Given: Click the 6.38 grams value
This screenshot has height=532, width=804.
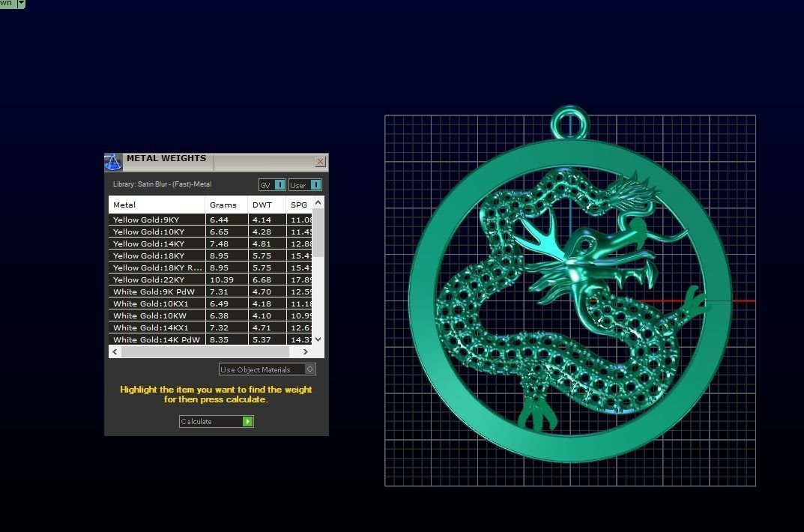Looking at the screenshot, I should 219,315.
